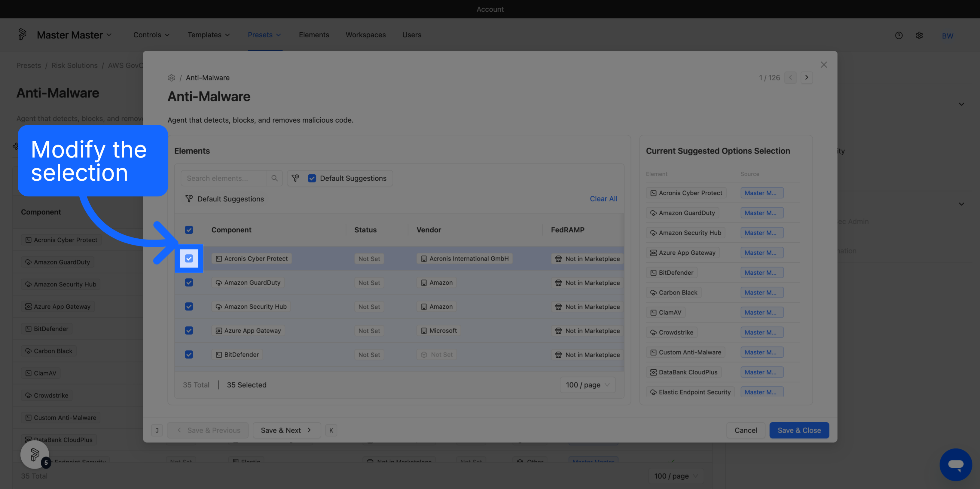Click the Risk Solutions breadcrumb link
This screenshot has height=489, width=980.
(x=74, y=66)
